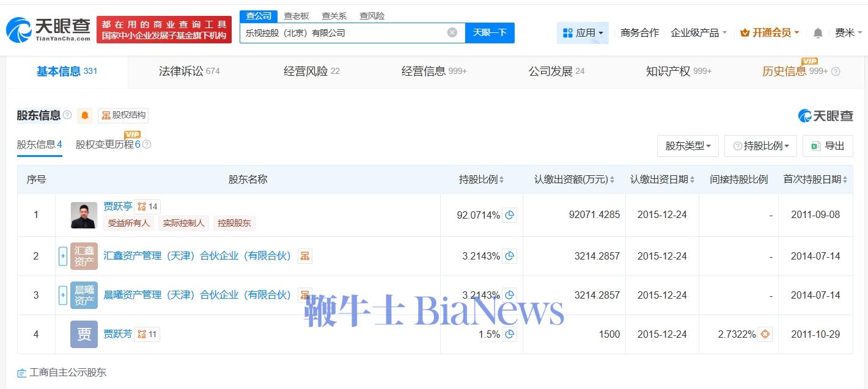Open the 股权结构 equity structure button
Viewport: 868px width, 389px height.
123,115
